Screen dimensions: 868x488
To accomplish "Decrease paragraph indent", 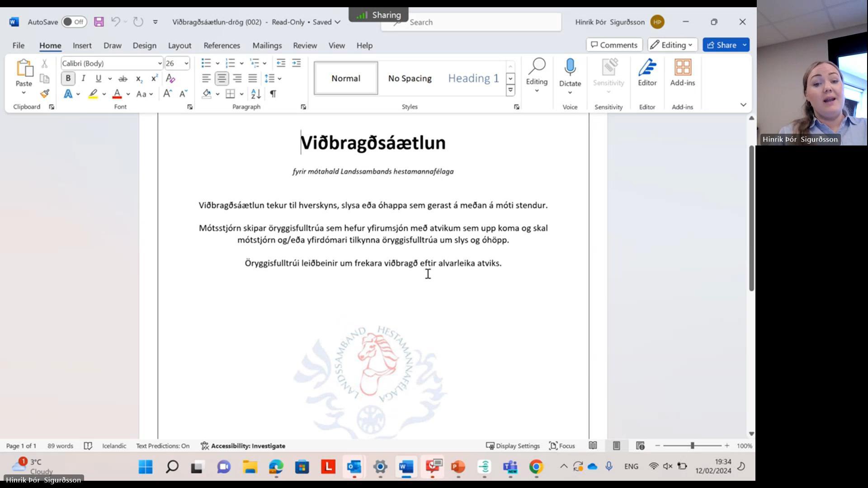I will click(281, 63).
